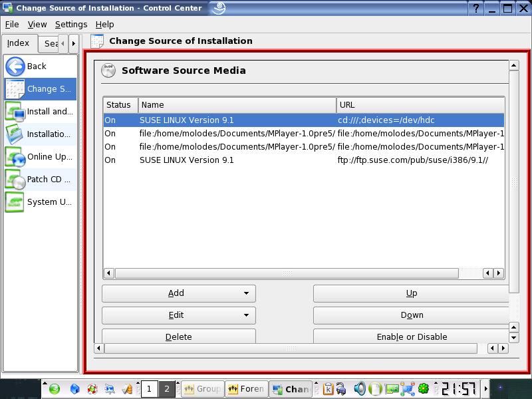Open Install and Remove Software module icon

pos(15,111)
